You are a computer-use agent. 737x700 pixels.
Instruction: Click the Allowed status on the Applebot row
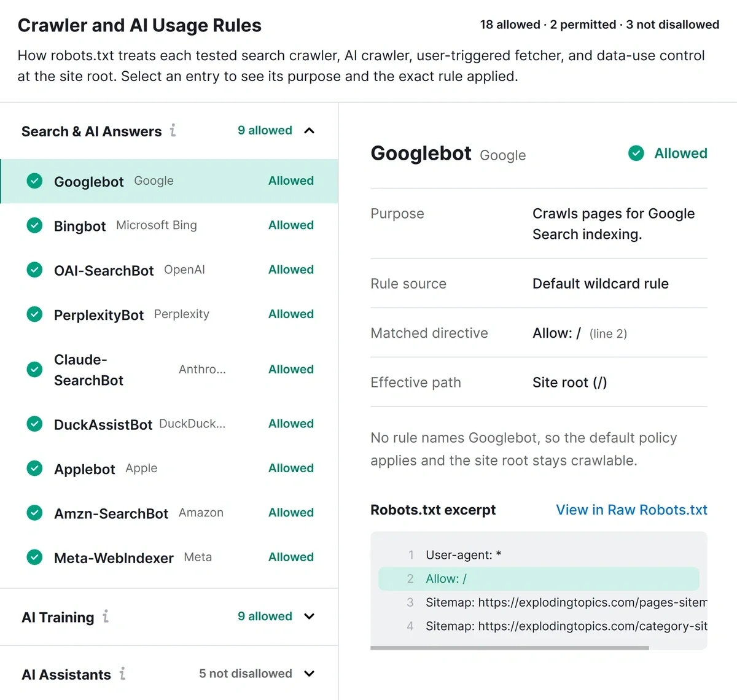pos(291,468)
